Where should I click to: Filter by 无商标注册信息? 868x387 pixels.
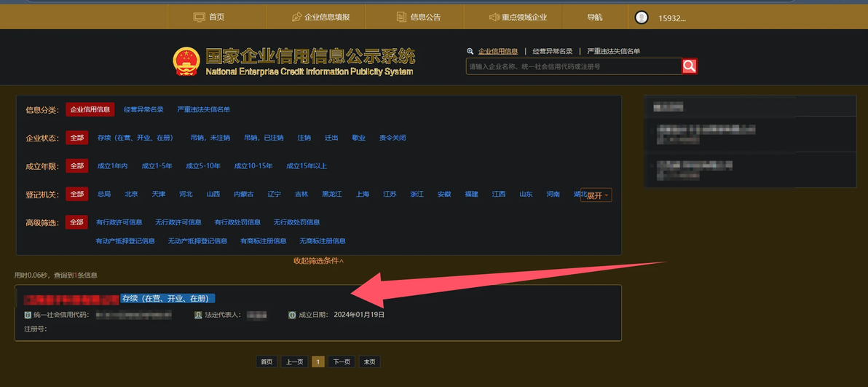coord(323,241)
